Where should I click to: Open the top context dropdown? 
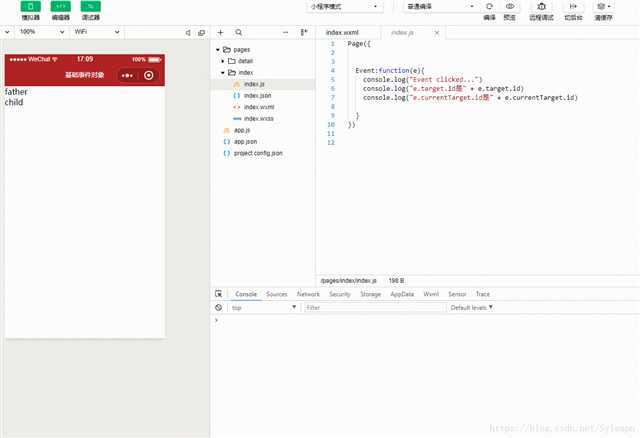pos(264,308)
